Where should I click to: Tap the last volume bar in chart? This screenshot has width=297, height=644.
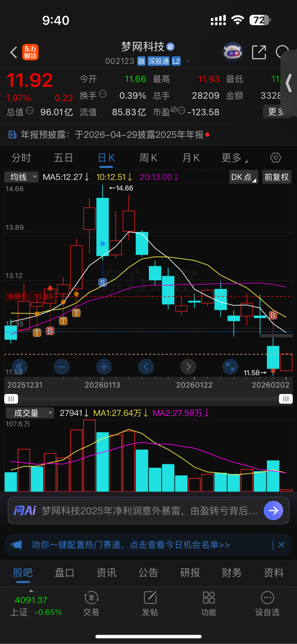pyautogui.click(x=286, y=490)
